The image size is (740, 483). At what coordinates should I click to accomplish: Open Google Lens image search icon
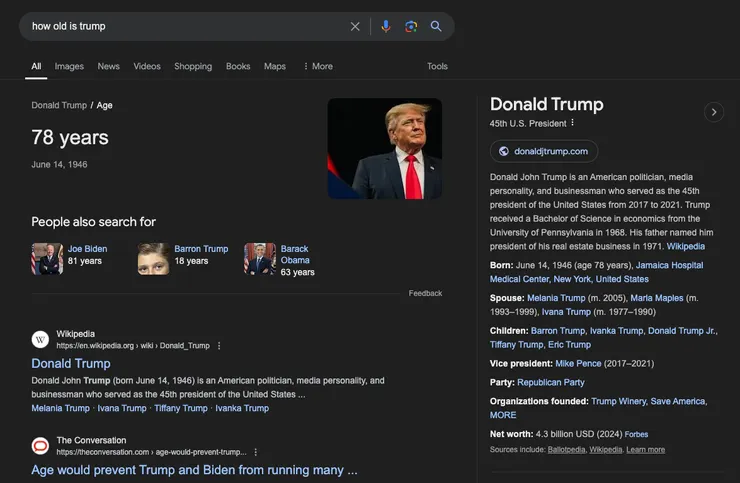411,26
